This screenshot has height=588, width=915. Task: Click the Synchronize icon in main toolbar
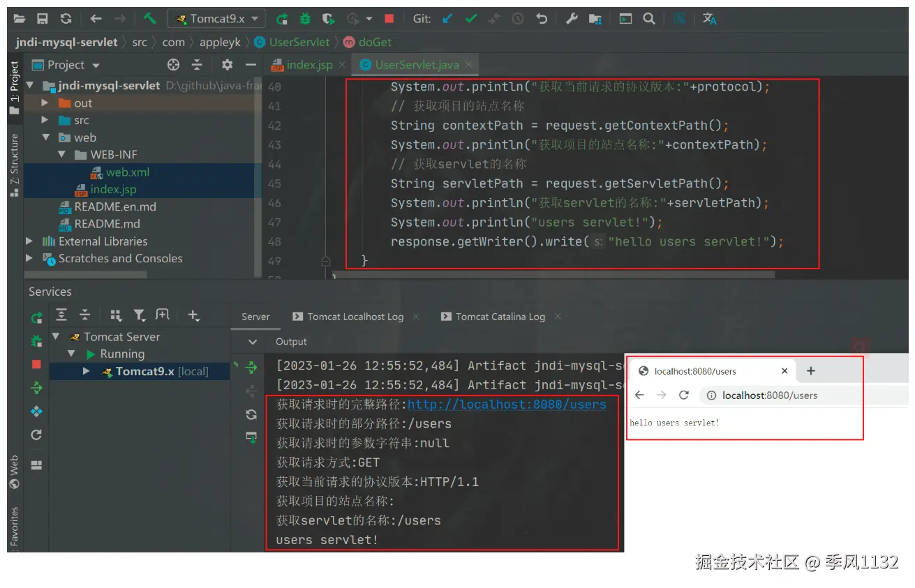coord(66,19)
